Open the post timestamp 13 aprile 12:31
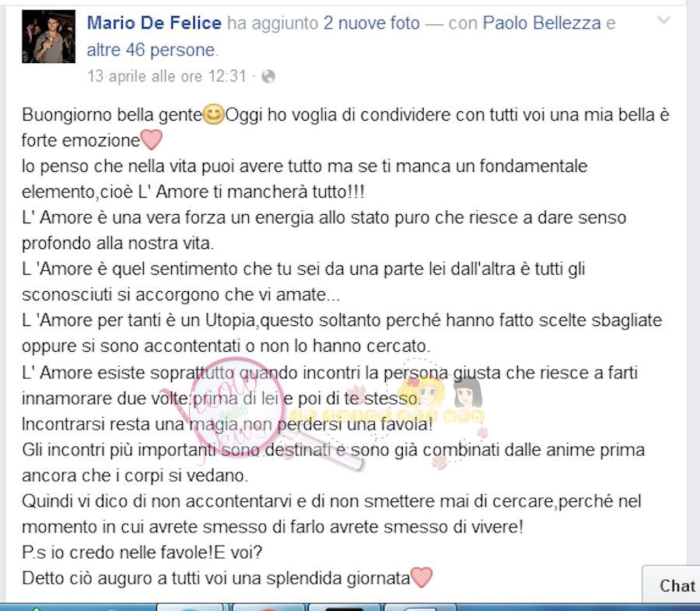The image size is (700, 611). click(166, 76)
